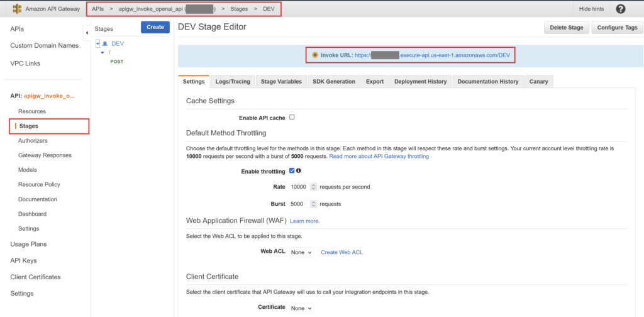The image size is (644, 317).
Task: Switch to the Logs/Tracing tab
Action: [x=233, y=81]
